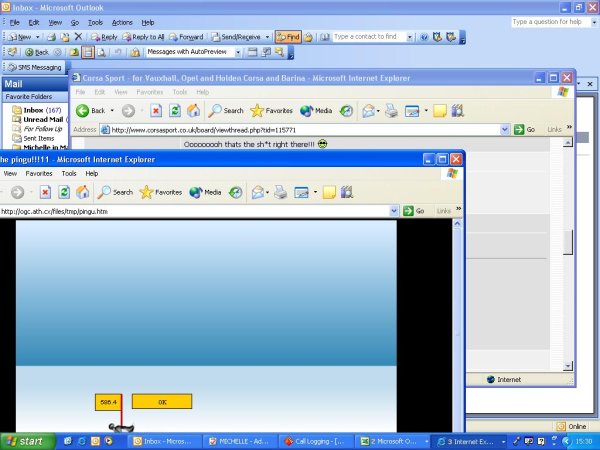Click Send/Receive in Outlook toolbar

[236, 37]
